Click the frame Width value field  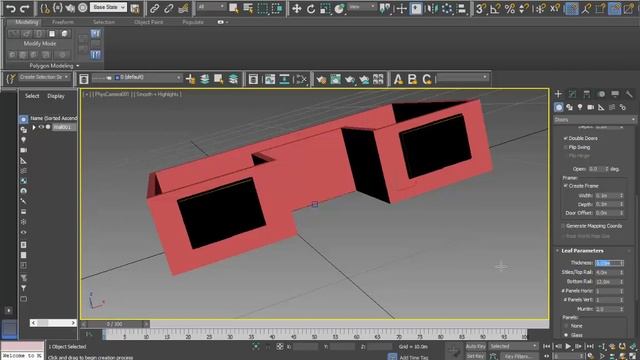coord(609,196)
